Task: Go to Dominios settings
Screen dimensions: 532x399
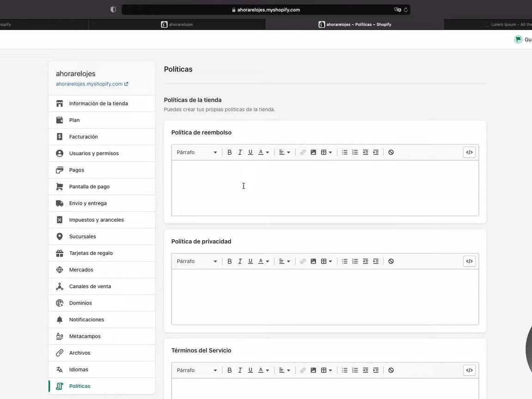Action: [x=102, y=303]
